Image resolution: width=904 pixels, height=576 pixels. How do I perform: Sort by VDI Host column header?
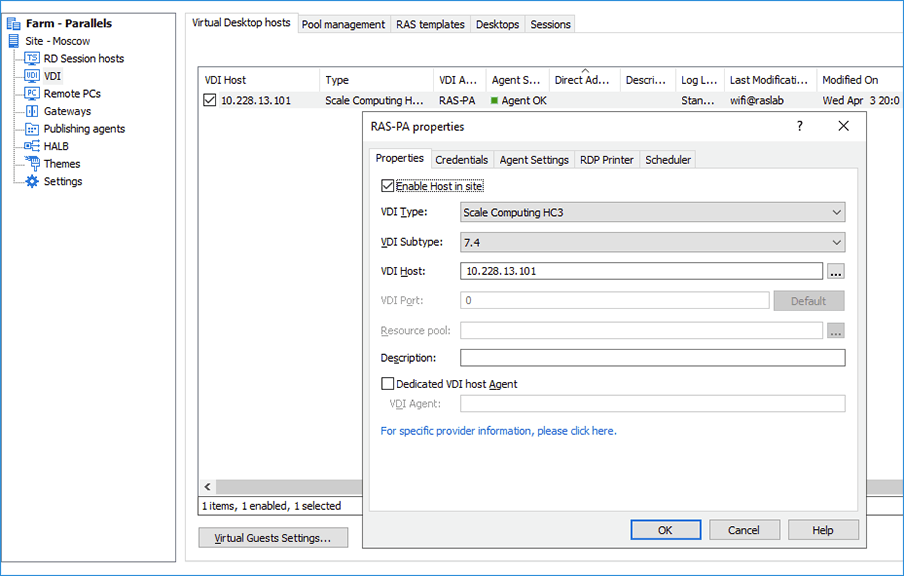[259, 80]
